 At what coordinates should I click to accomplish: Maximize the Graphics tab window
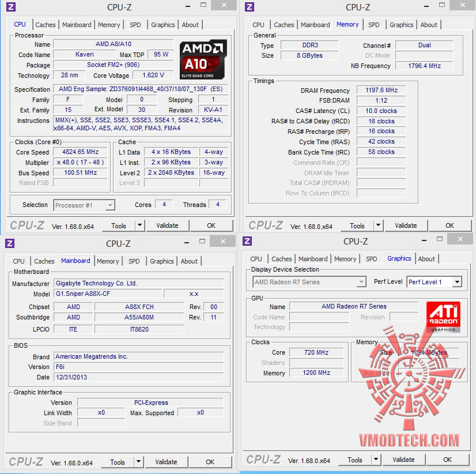click(x=440, y=239)
